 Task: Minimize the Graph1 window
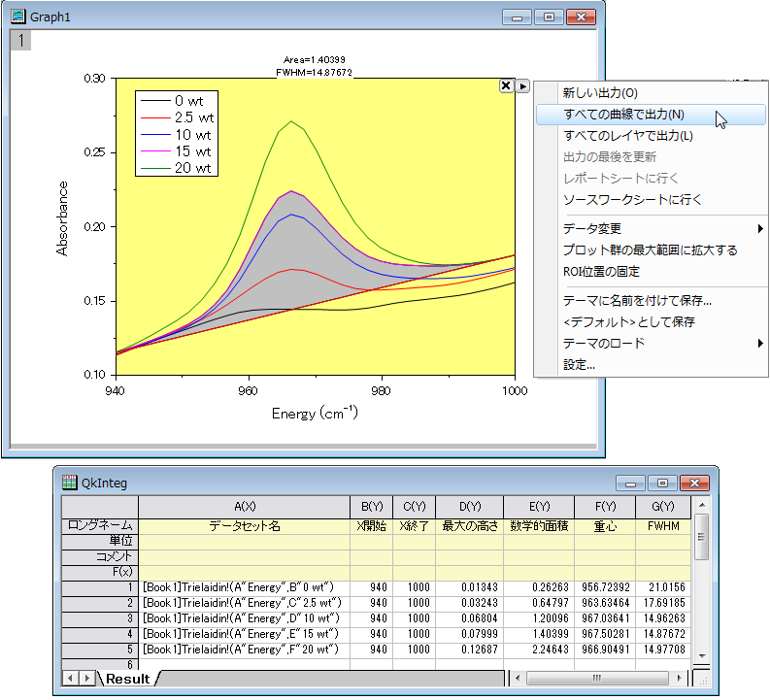[x=517, y=17]
